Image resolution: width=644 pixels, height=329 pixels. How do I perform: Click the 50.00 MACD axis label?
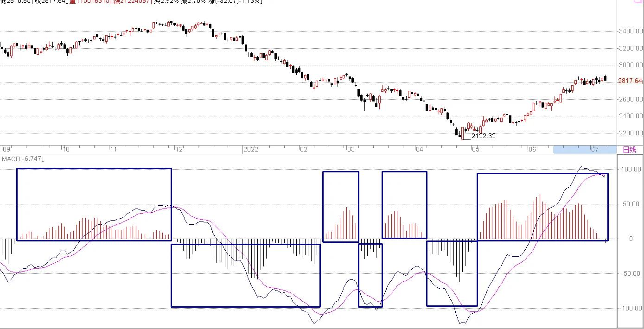click(x=631, y=204)
